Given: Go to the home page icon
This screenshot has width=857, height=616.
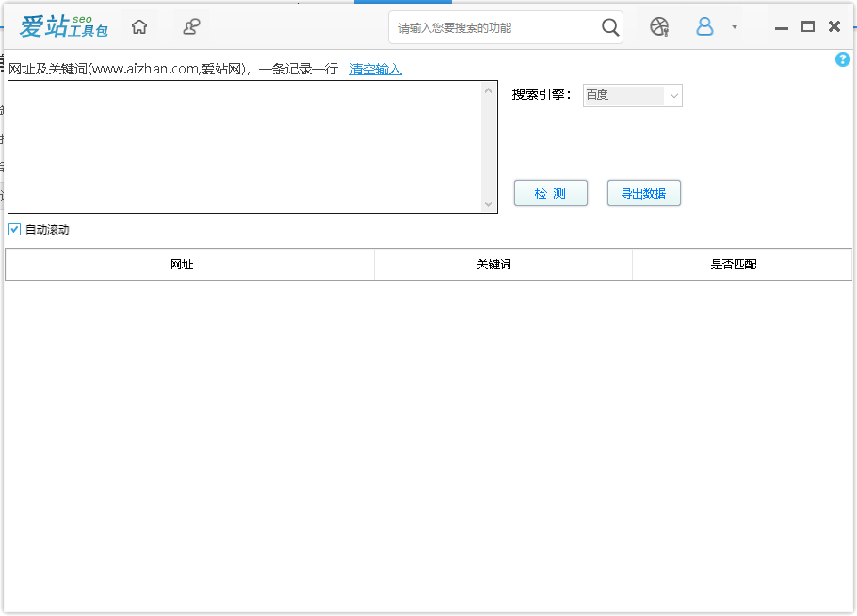Looking at the screenshot, I should coord(139,27).
